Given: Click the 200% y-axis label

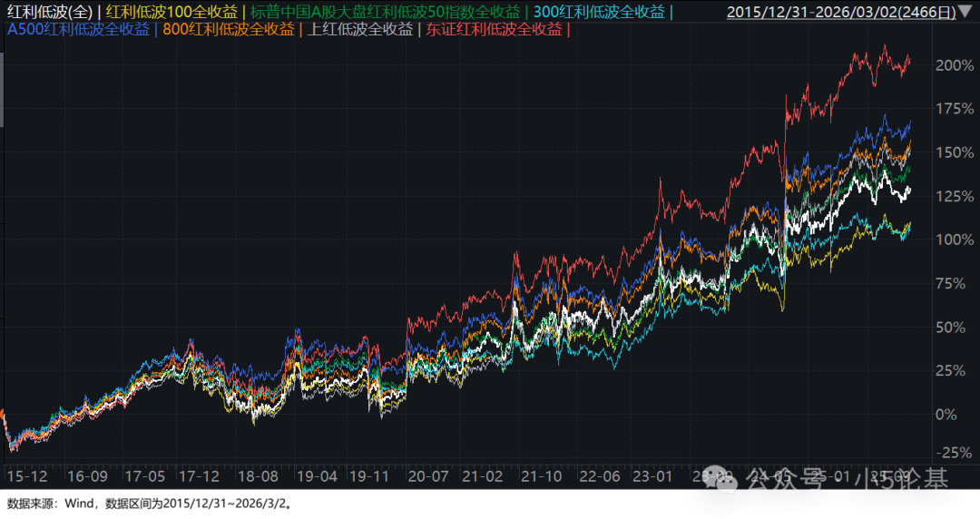Looking at the screenshot, I should coord(955,65).
